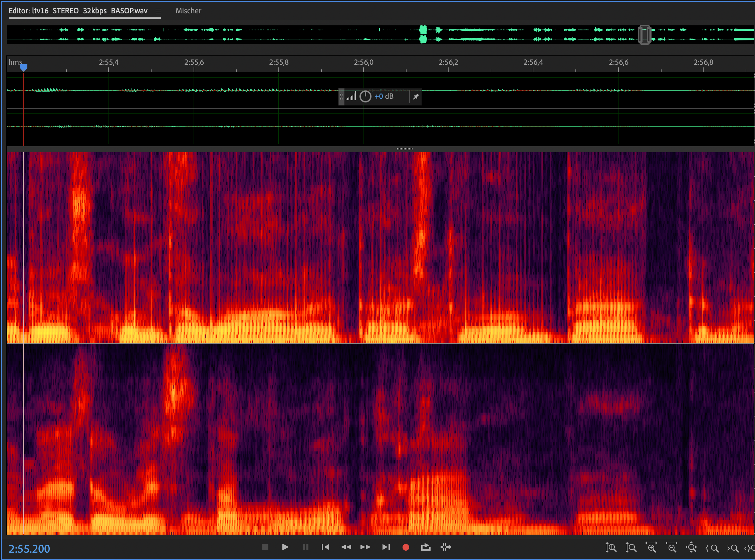Click the Zoom Out Full icon
The height and width of the screenshot is (560, 755).
click(x=691, y=547)
